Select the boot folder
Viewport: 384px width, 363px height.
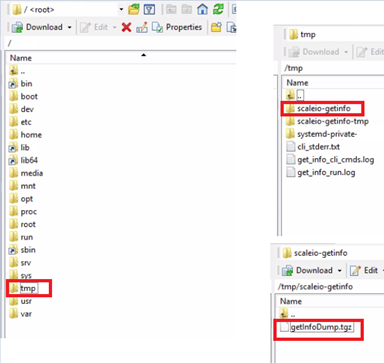[x=23, y=96]
